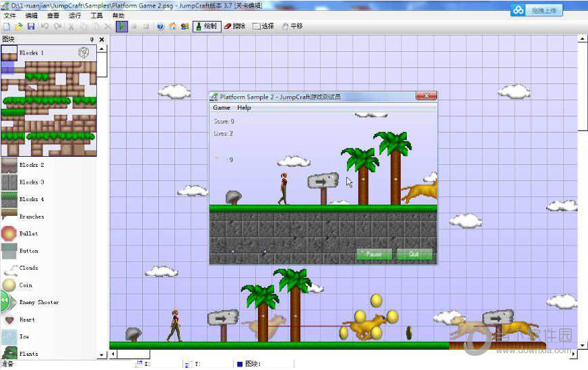Image resolution: width=588 pixels, height=370 pixels.
Task: Open the 帮助 menu
Action: pos(119,15)
